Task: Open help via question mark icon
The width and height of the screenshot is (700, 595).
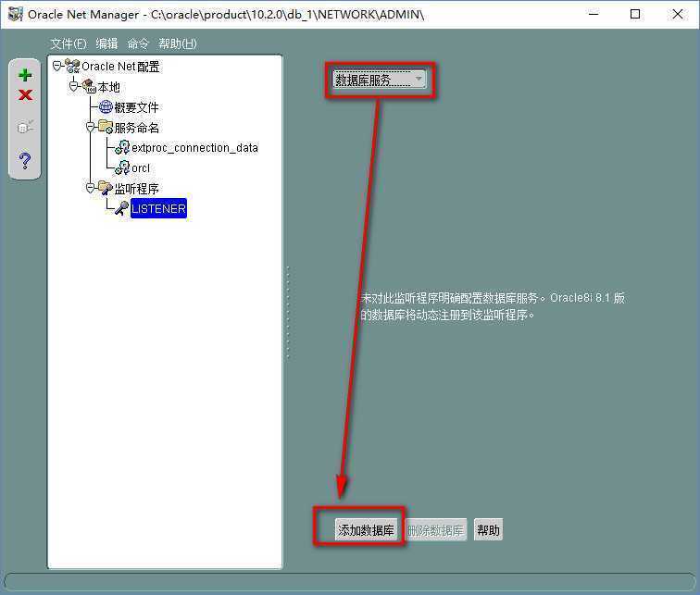Action: [x=25, y=160]
